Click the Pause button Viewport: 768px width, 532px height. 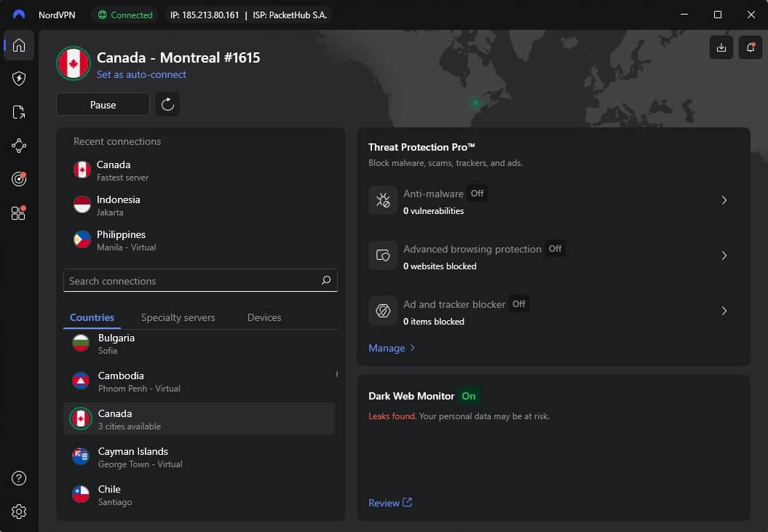(102, 104)
